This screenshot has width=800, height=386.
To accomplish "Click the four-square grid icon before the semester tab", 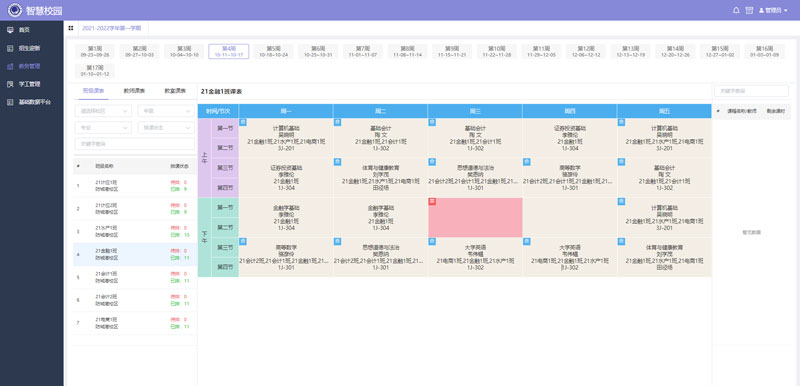I will click(70, 28).
